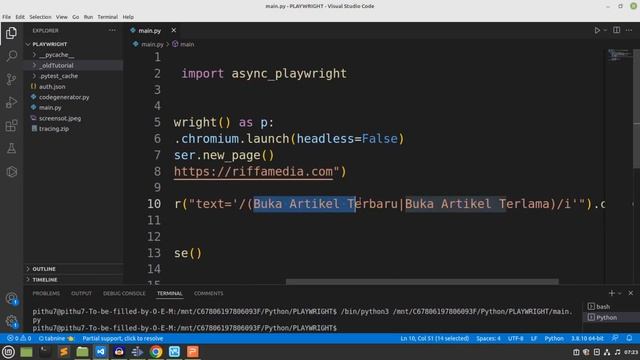Switch to the OUTPUT panel tab

click(x=81, y=293)
